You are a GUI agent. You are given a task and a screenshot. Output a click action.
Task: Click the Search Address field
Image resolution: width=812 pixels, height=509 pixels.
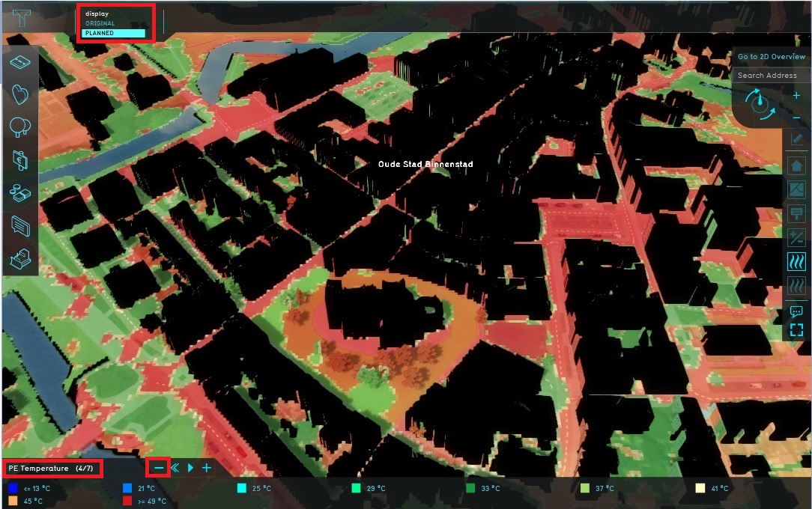(770, 76)
